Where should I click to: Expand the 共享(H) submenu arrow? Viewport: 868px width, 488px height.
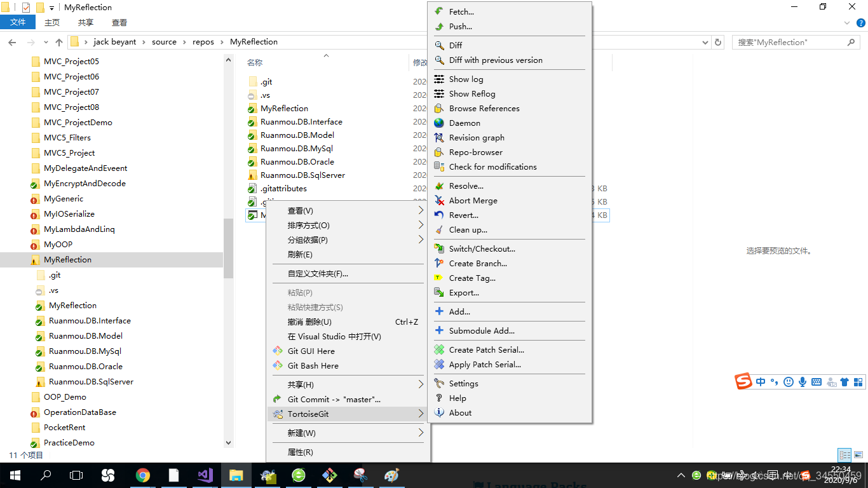pos(421,384)
